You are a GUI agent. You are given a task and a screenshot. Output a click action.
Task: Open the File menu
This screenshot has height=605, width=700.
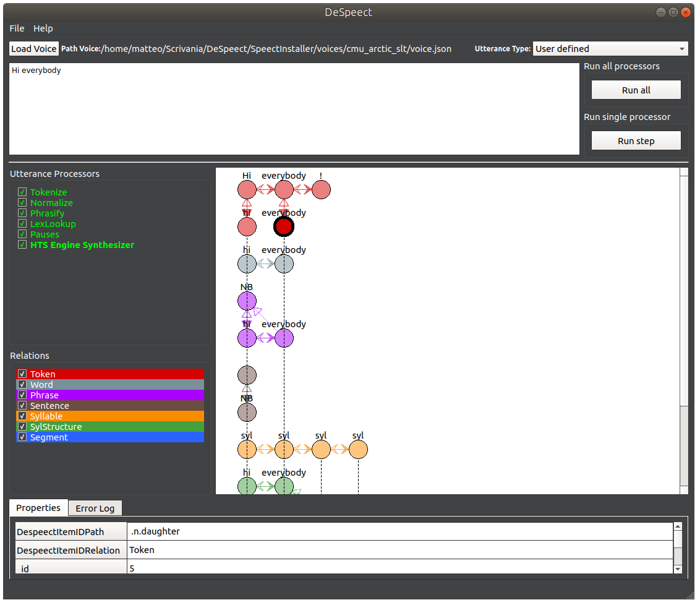click(x=17, y=28)
